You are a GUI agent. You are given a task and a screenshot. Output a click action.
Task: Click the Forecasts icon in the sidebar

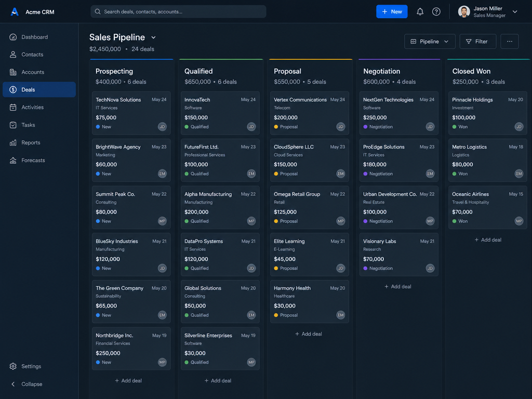click(13, 160)
